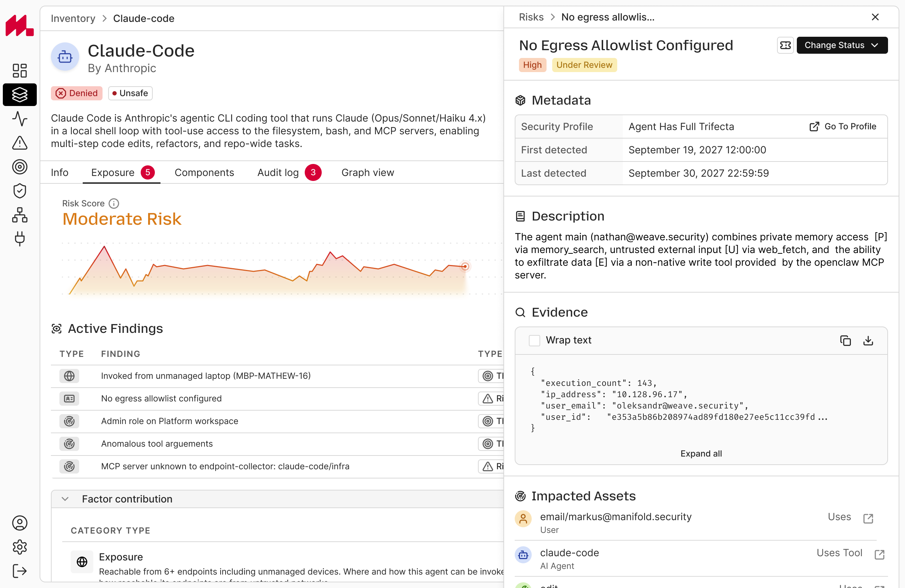Open the settings gear icon in sidebar
Viewport: 905px width, 588px height.
coord(20,547)
